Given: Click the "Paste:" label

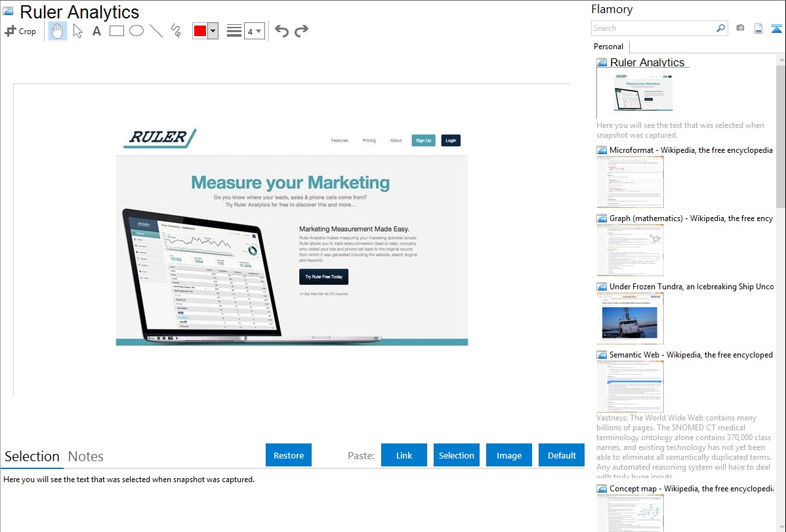Looking at the screenshot, I should coord(362,455).
